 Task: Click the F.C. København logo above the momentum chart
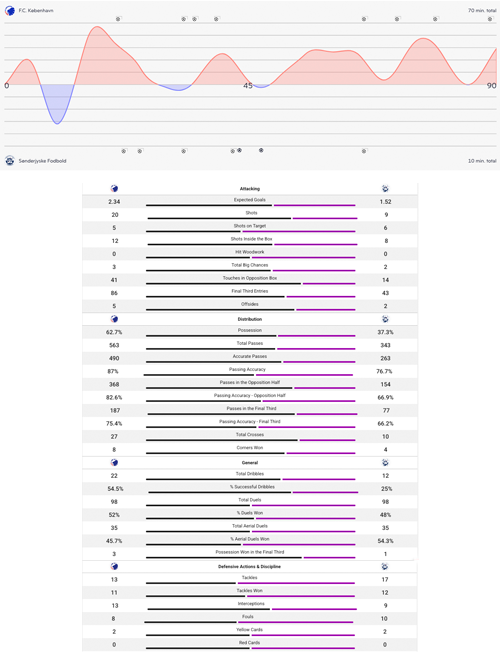click(x=10, y=10)
